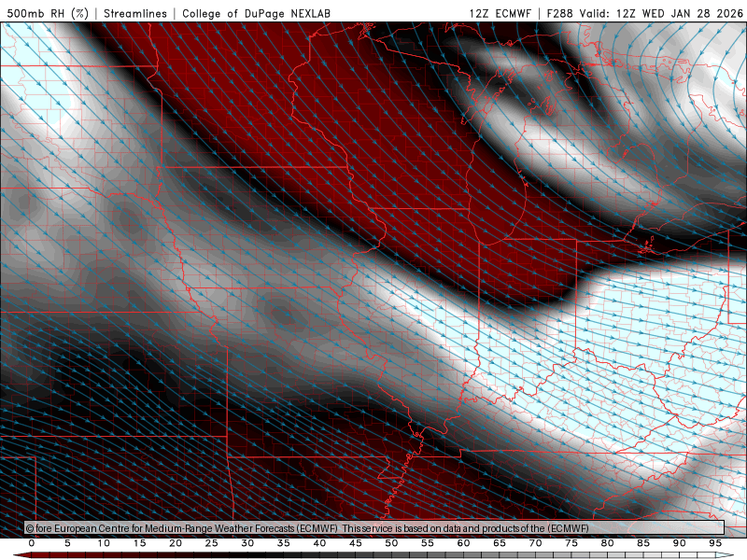The width and height of the screenshot is (747, 560).
Task: Click the "75" colorbar scale label
Action: [571, 543]
